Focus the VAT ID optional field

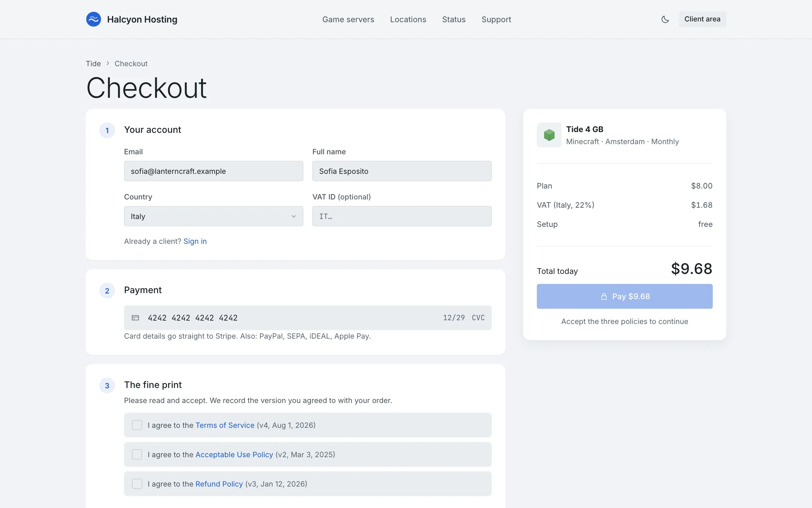tap(402, 216)
